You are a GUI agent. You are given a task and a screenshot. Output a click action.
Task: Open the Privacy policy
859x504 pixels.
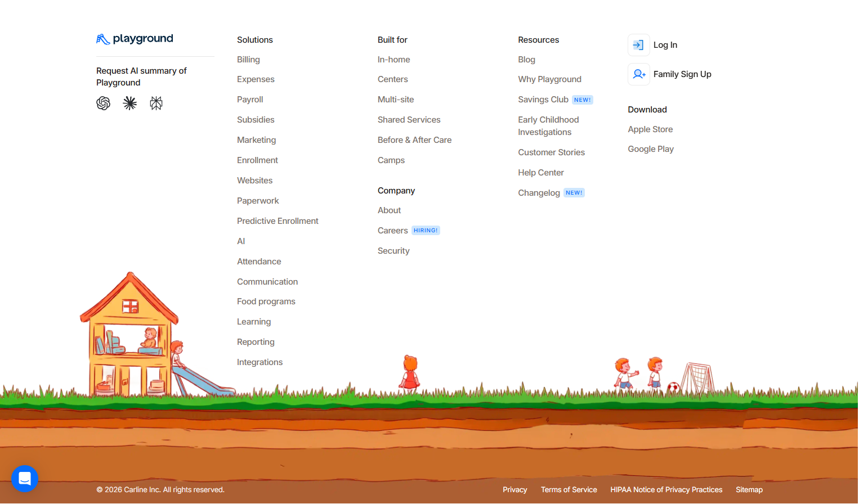(514, 490)
